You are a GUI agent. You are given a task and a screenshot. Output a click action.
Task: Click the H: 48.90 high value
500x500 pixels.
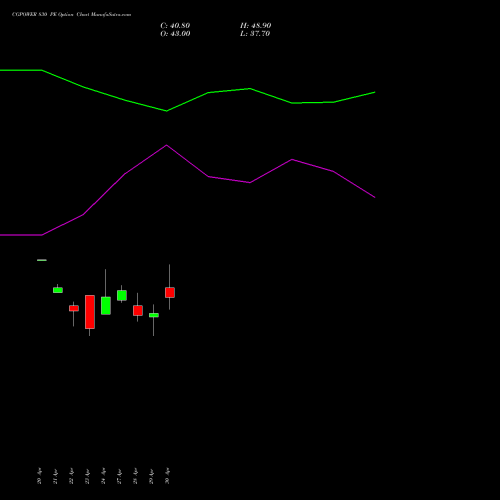[x=255, y=26]
